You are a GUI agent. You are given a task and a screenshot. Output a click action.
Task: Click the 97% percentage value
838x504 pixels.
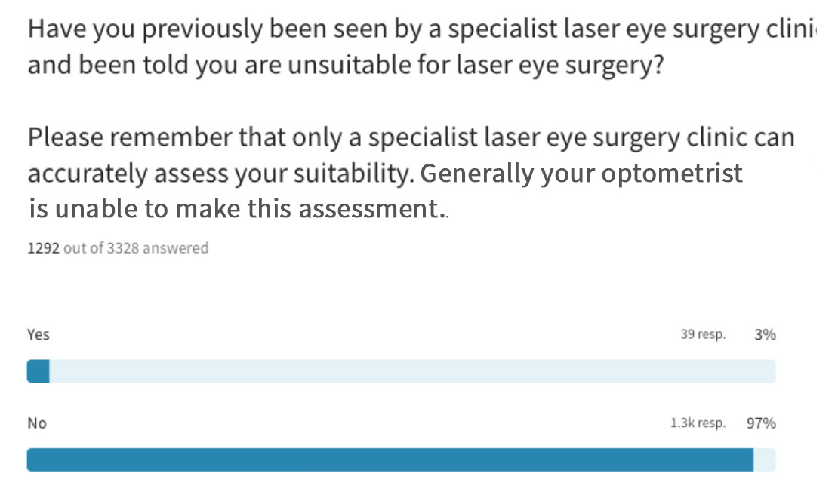(x=761, y=423)
